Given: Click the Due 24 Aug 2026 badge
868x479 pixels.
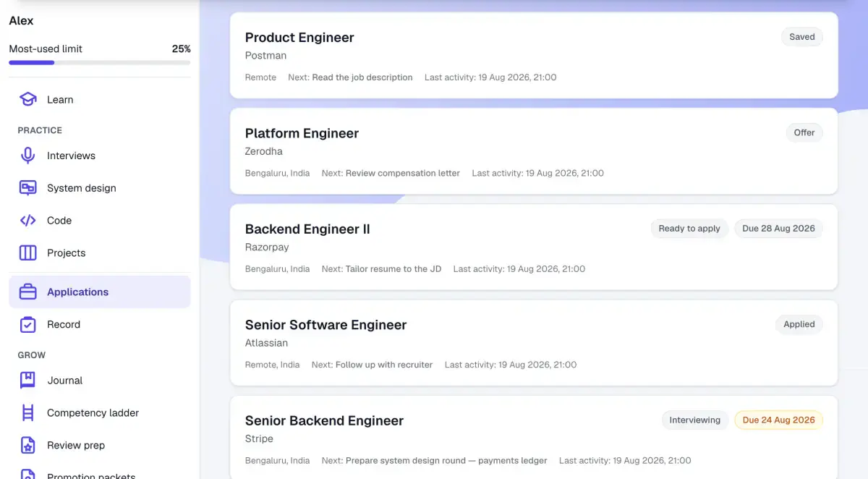Looking at the screenshot, I should 778,420.
